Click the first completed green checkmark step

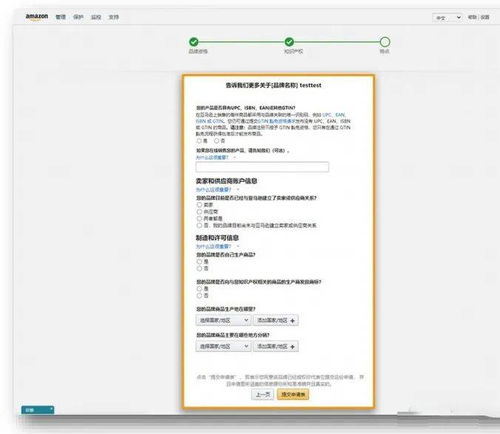[194, 42]
